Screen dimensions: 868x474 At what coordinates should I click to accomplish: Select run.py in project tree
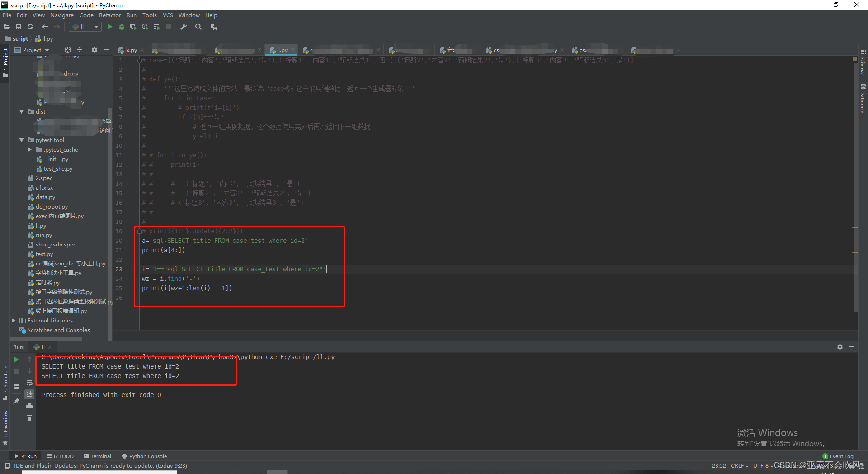44,235
